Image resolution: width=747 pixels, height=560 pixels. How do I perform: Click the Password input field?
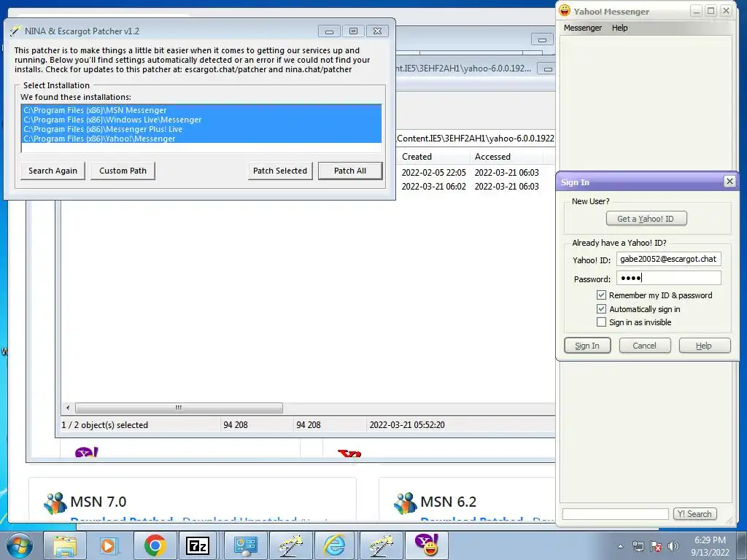point(669,278)
